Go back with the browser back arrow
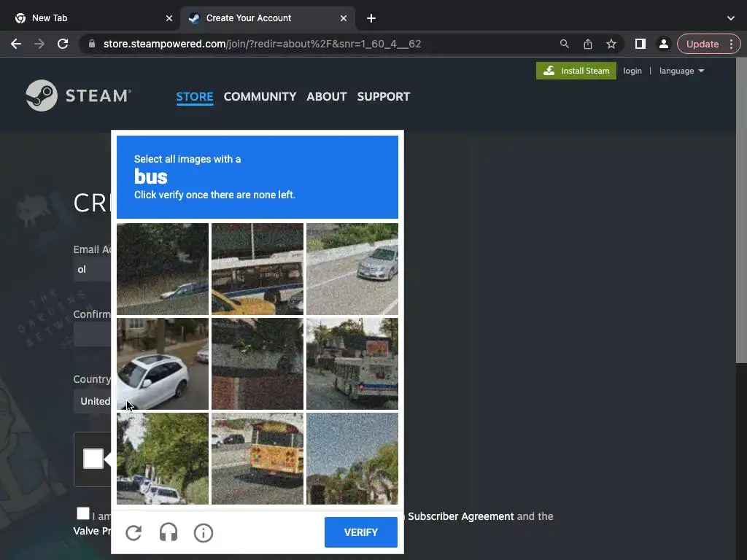The width and height of the screenshot is (747, 560). tap(16, 44)
